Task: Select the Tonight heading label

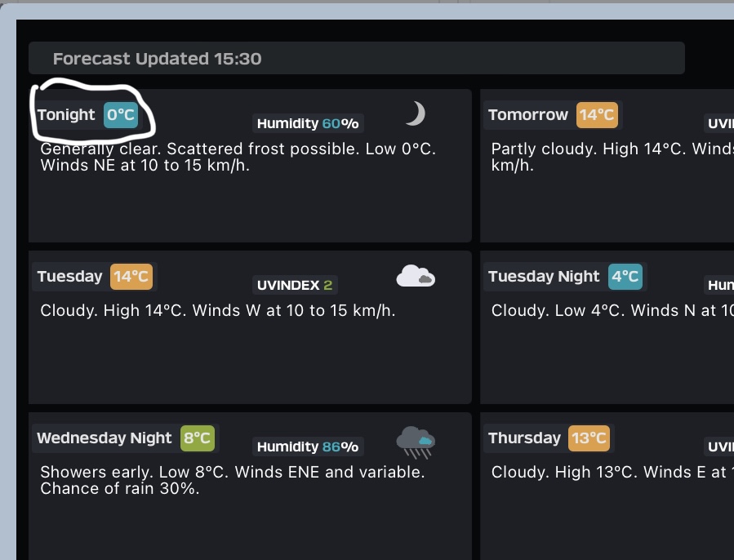Action: coord(66,115)
